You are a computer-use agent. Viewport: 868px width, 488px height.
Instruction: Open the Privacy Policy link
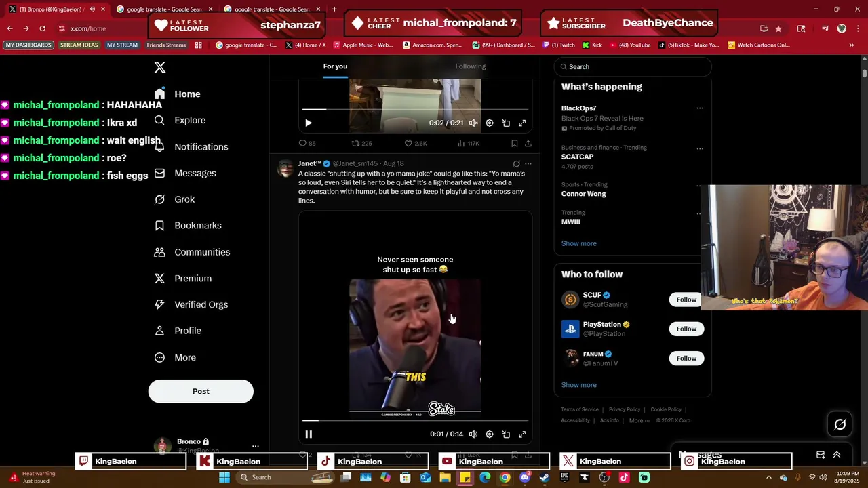tap(625, 409)
